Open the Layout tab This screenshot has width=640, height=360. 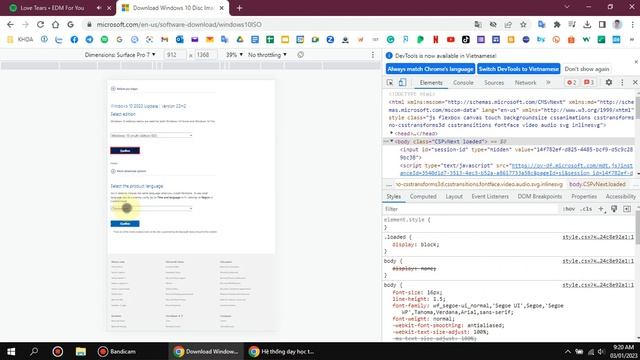454,196
